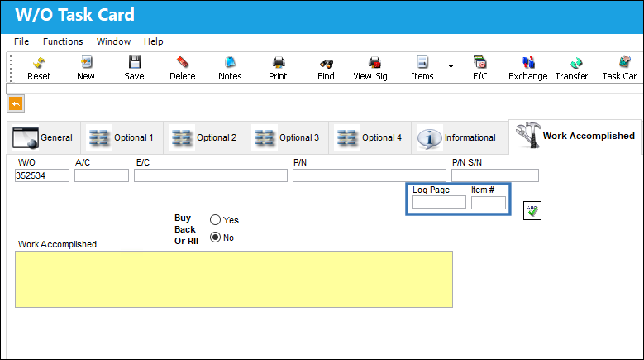Click into the E/C input field
The width and height of the screenshot is (644, 360).
pyautogui.click(x=211, y=175)
